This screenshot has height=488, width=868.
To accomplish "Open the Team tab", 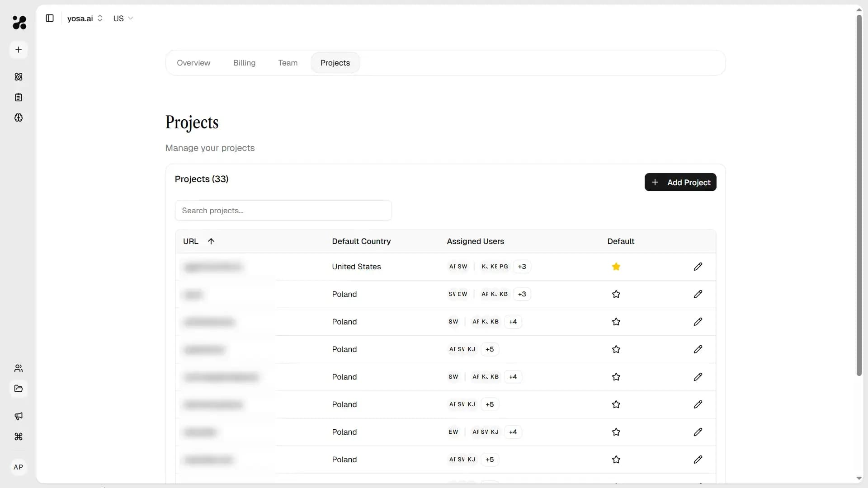I will [288, 63].
